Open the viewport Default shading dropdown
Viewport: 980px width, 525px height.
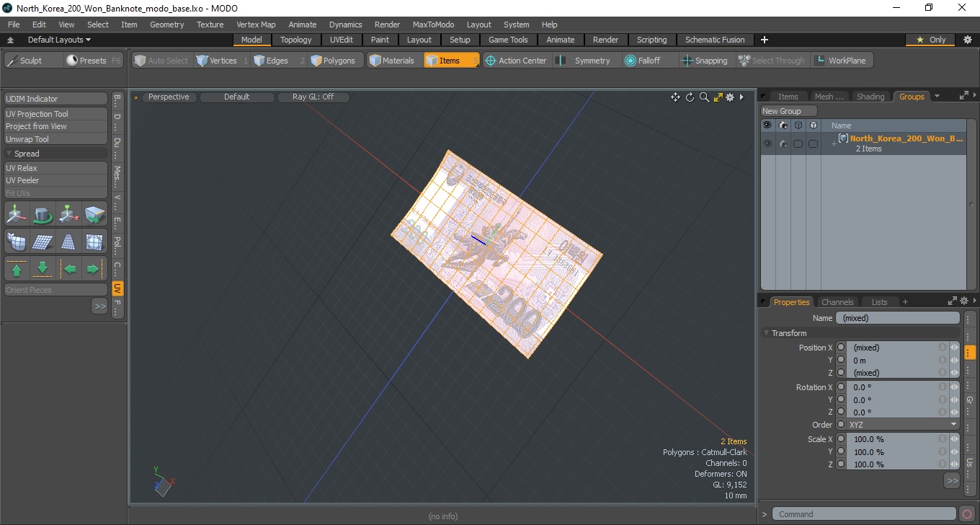237,97
